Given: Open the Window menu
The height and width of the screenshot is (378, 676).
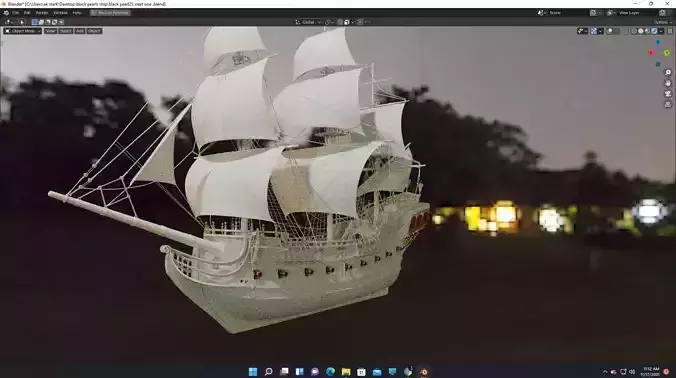Looking at the screenshot, I should tap(60, 12).
